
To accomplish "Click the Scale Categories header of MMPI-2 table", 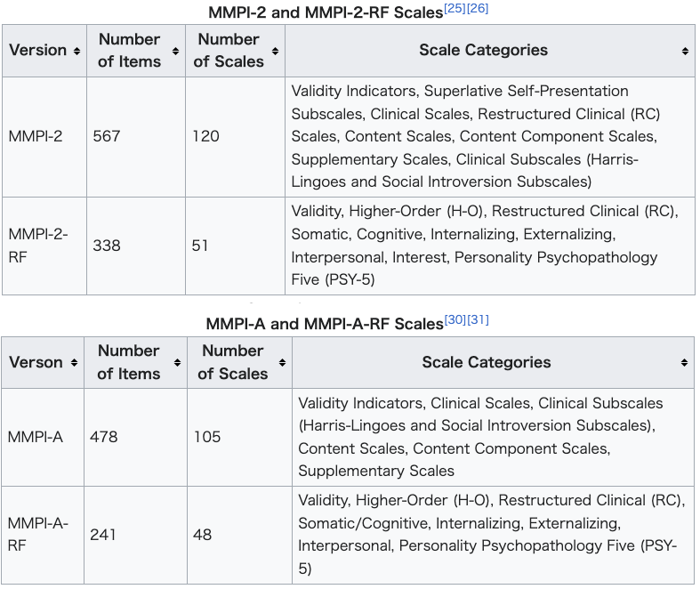I will 483,50.
